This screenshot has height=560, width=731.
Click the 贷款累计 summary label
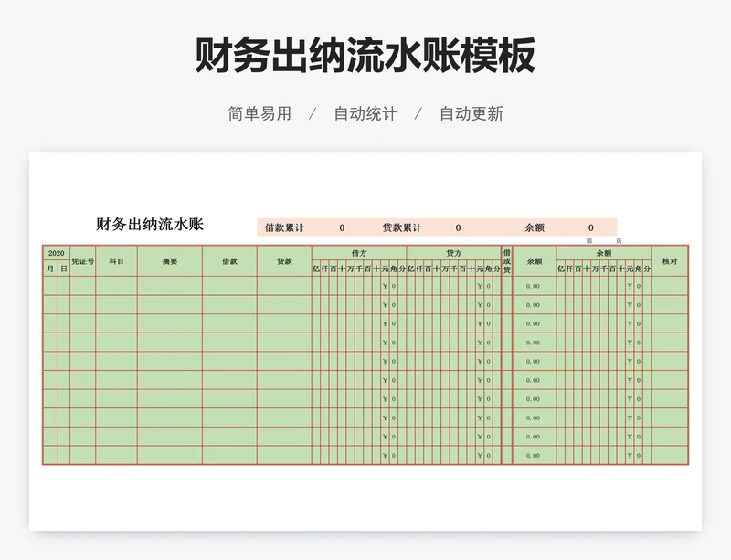click(402, 227)
